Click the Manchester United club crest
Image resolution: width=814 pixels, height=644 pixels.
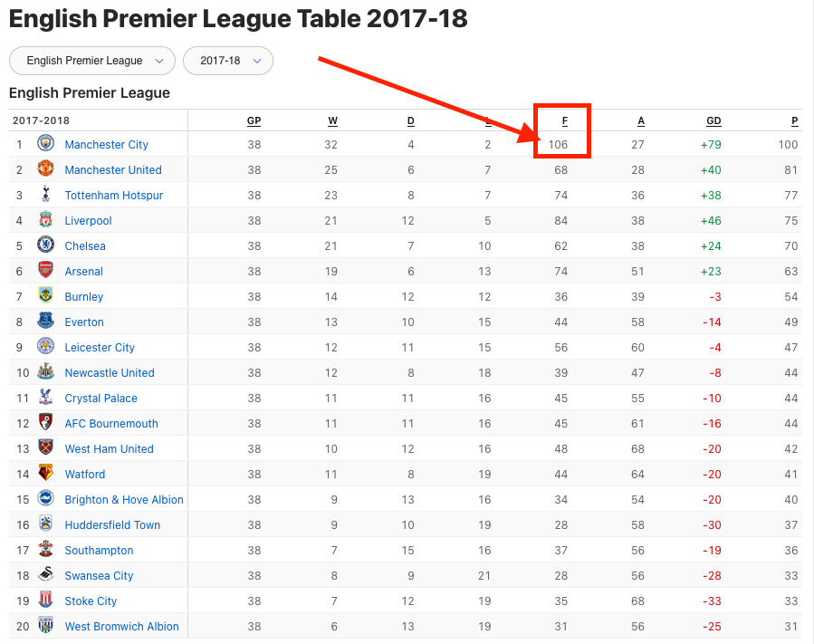point(45,169)
